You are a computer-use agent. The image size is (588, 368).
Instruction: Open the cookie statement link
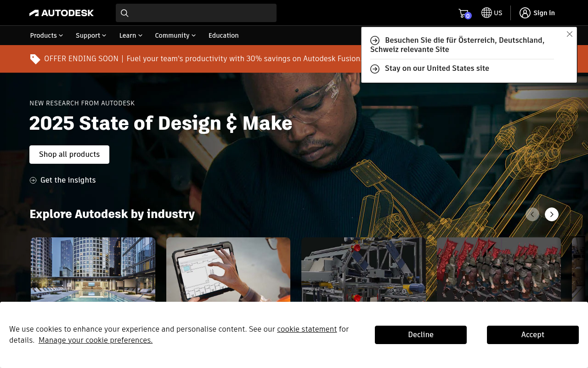click(307, 329)
